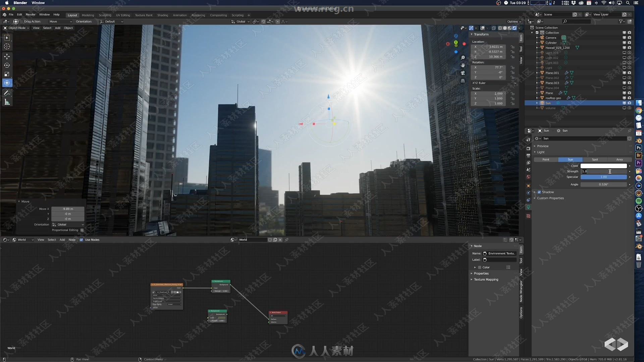Uncheck the Shadow checkbox

pos(539,192)
